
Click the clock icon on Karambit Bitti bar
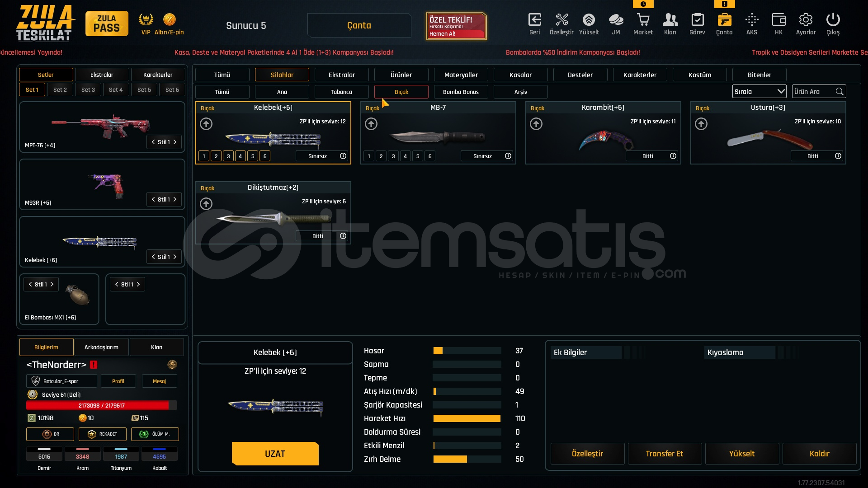point(673,156)
